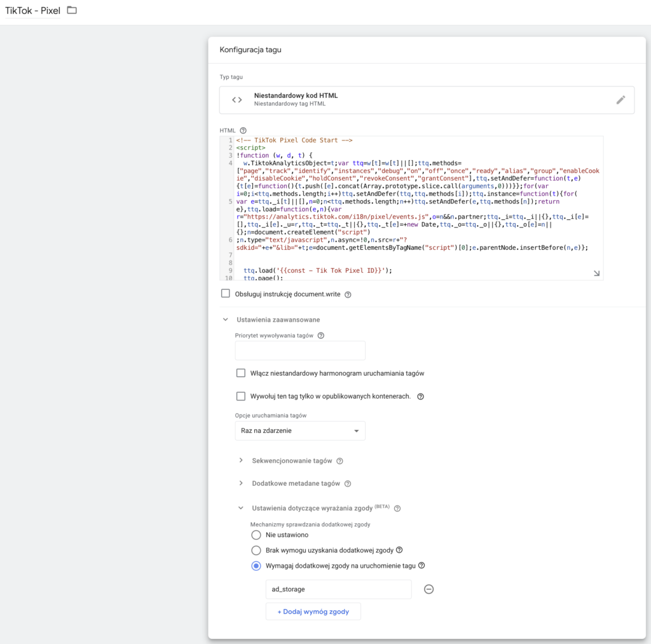
Task: Click the pencil edit icon for tag type
Action: click(620, 100)
